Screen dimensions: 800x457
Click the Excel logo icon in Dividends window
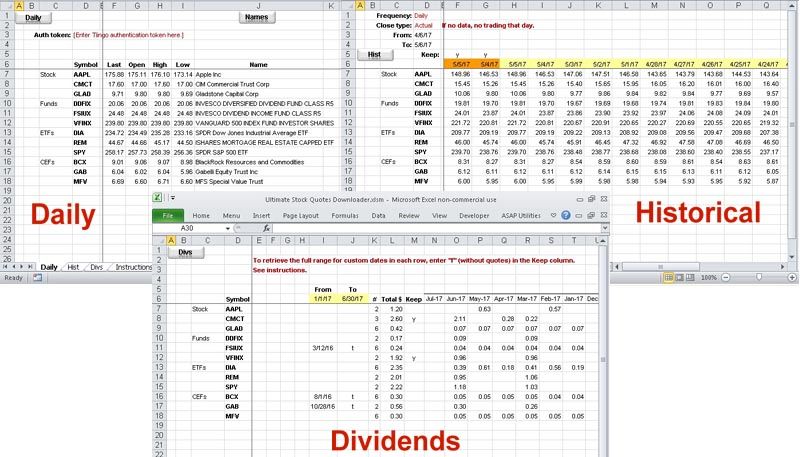coord(158,198)
